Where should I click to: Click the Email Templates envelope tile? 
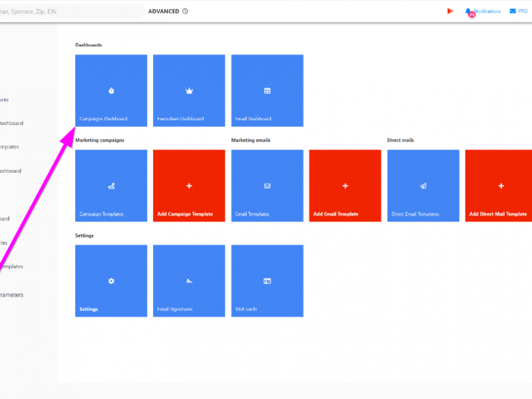point(267,186)
